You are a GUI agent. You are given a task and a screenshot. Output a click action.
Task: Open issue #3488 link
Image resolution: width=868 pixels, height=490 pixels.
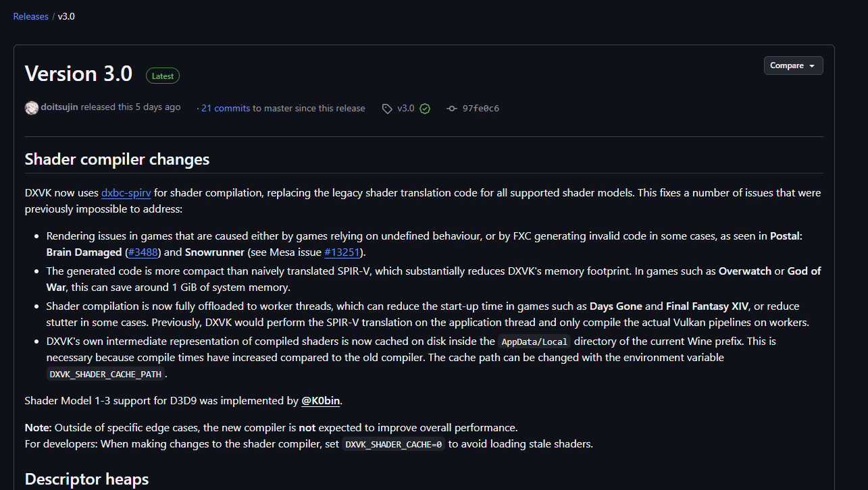(142, 252)
